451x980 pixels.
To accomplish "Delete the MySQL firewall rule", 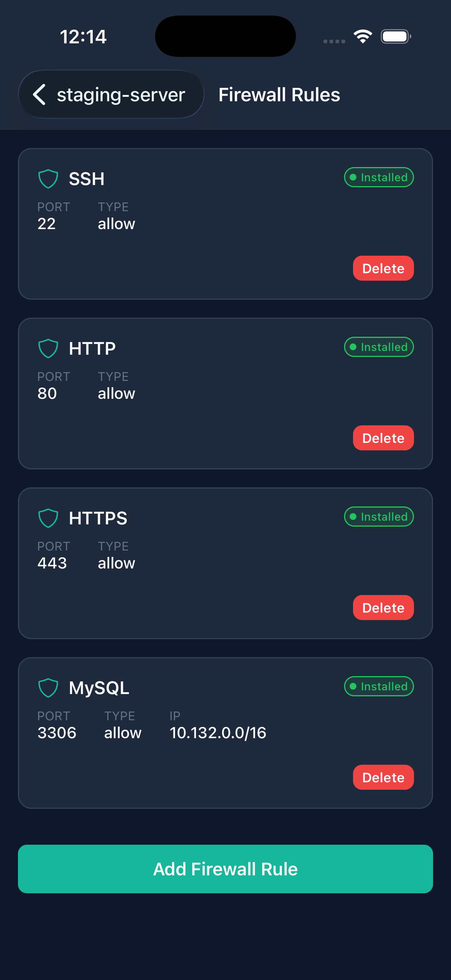I will point(383,777).
